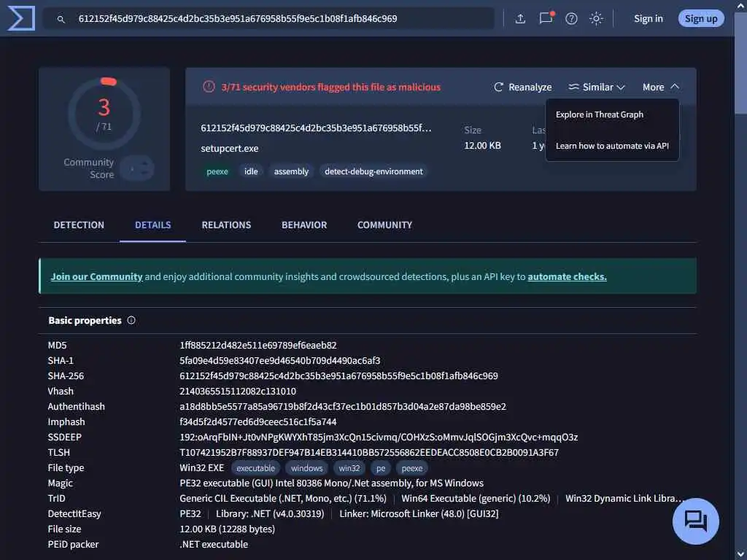
Task: Open the RELATIONS tab
Action: pyautogui.click(x=226, y=225)
